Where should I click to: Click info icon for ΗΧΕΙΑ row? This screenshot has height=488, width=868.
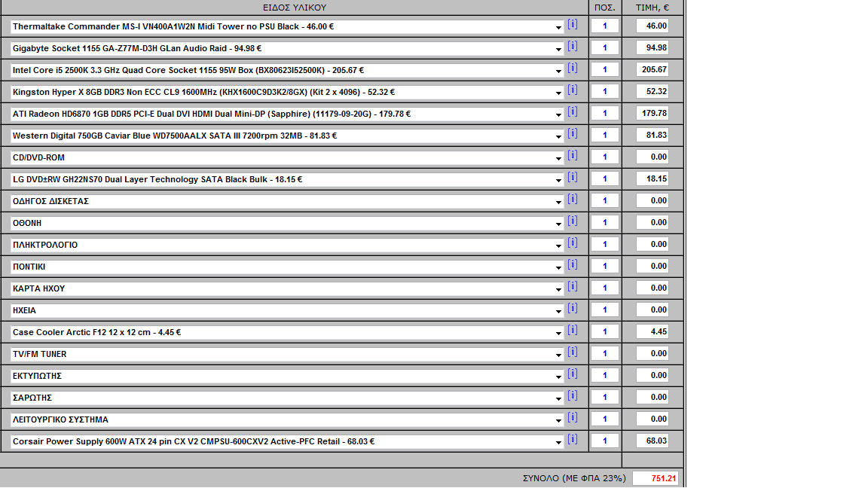[x=573, y=309]
